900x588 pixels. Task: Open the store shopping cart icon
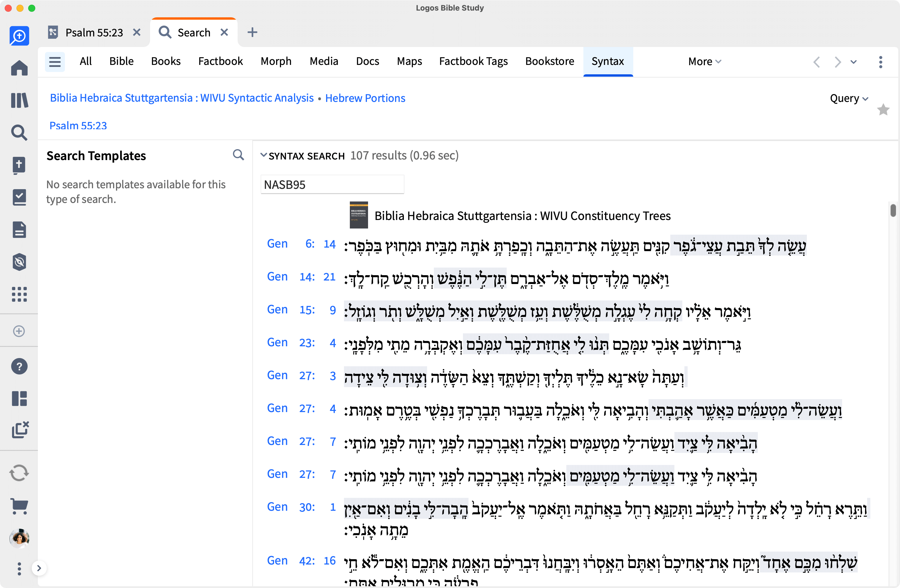click(19, 506)
